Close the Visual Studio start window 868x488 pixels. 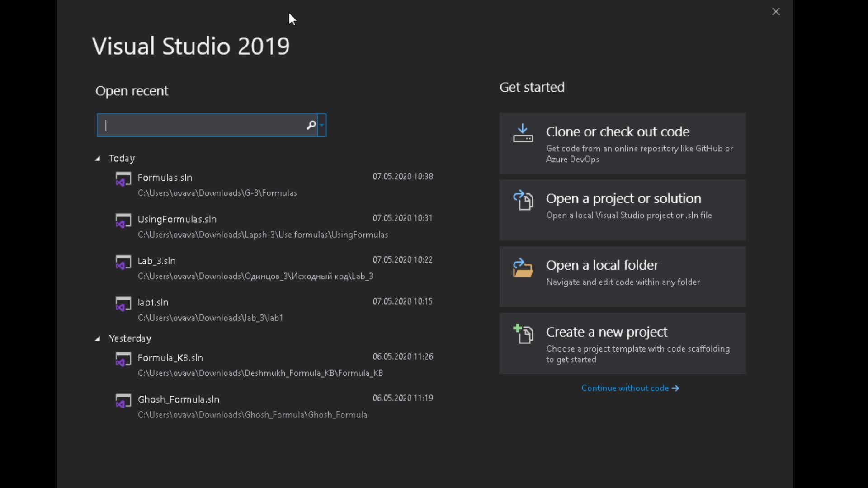click(x=776, y=12)
